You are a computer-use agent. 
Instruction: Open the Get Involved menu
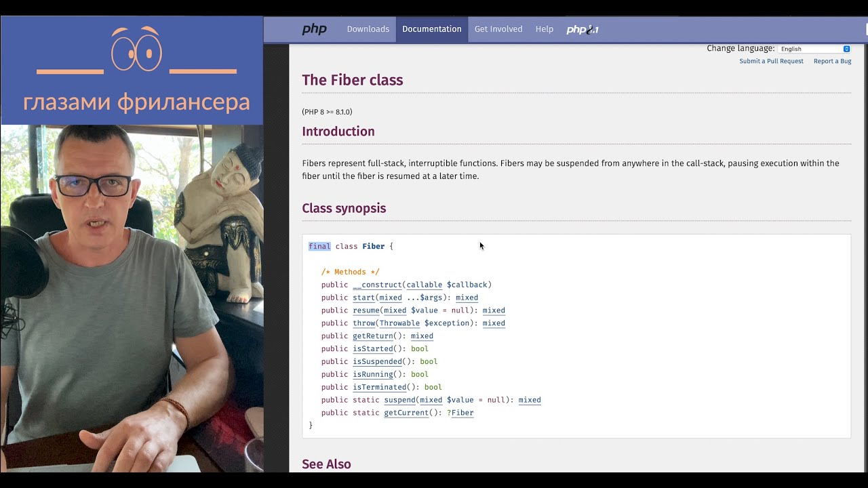[x=498, y=29]
